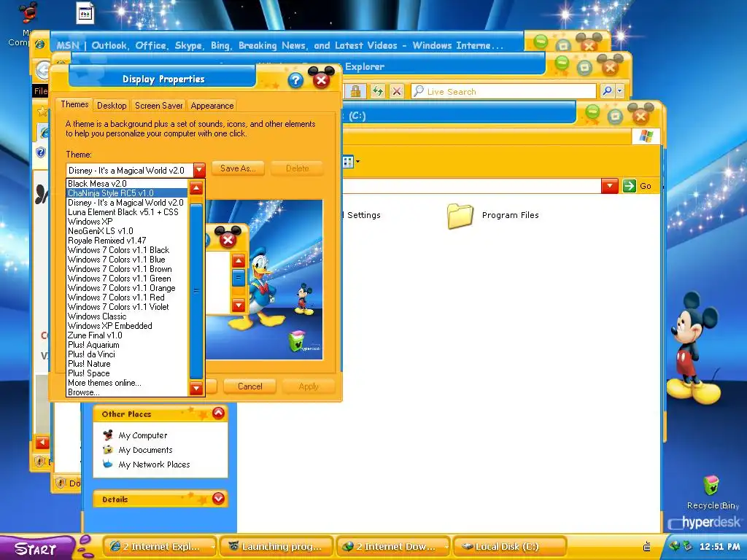The image size is (747, 560).
Task: Select Windows 7 Colors v1.1 Blue theme
Action: [127, 260]
